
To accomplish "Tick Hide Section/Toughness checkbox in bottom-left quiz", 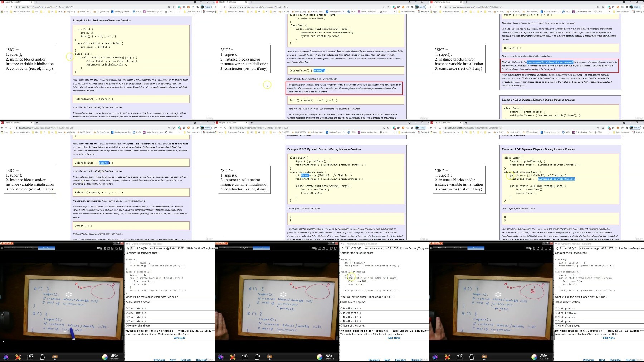I will coord(186,248).
